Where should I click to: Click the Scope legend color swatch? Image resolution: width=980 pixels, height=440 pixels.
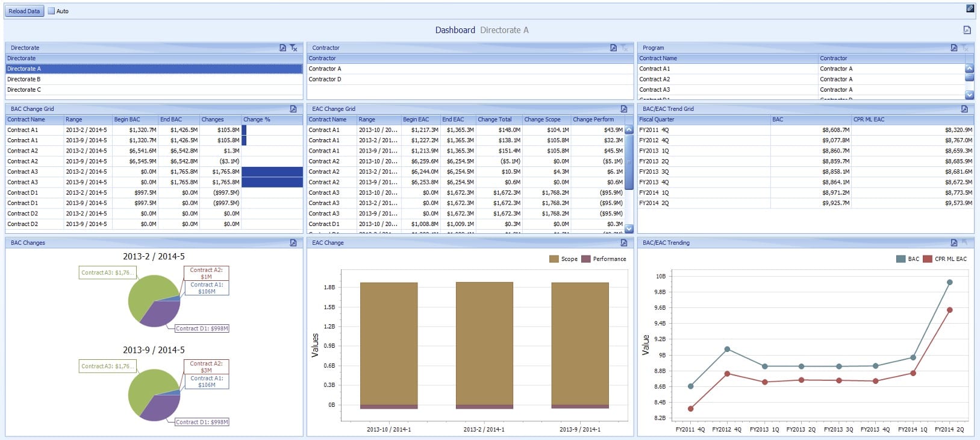[554, 259]
